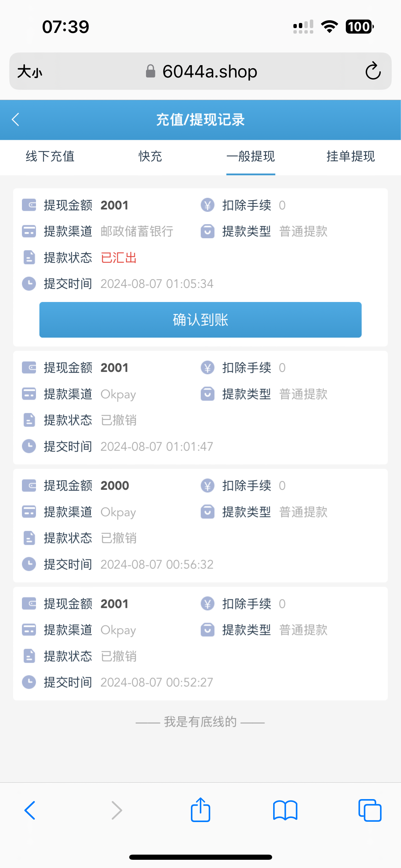Tap the red 已汇出 status text

point(119,258)
